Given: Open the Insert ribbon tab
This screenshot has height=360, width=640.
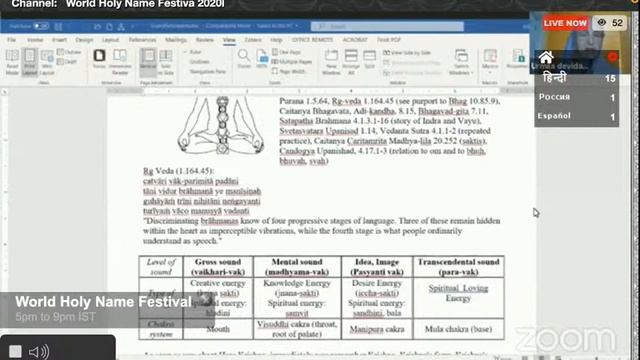Looking at the screenshot, I should tap(59, 40).
